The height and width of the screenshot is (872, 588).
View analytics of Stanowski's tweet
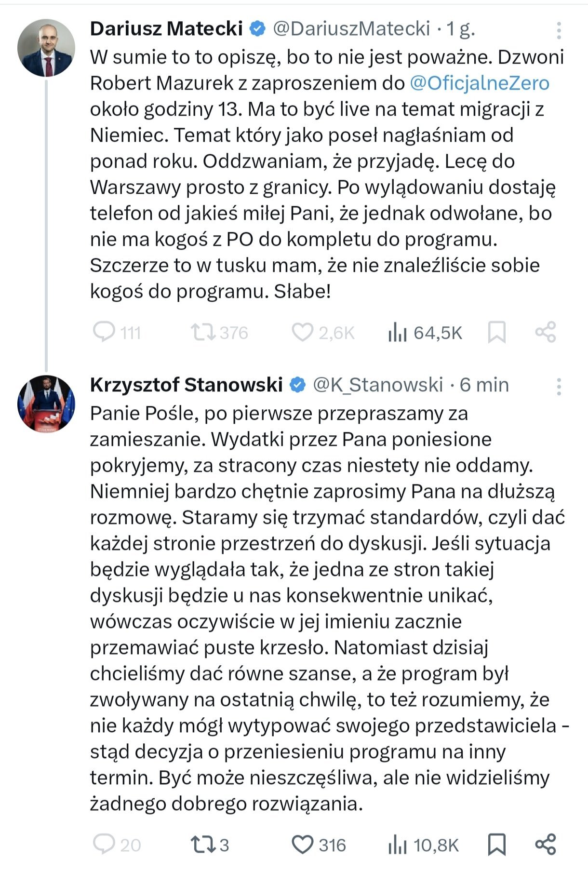click(x=398, y=845)
